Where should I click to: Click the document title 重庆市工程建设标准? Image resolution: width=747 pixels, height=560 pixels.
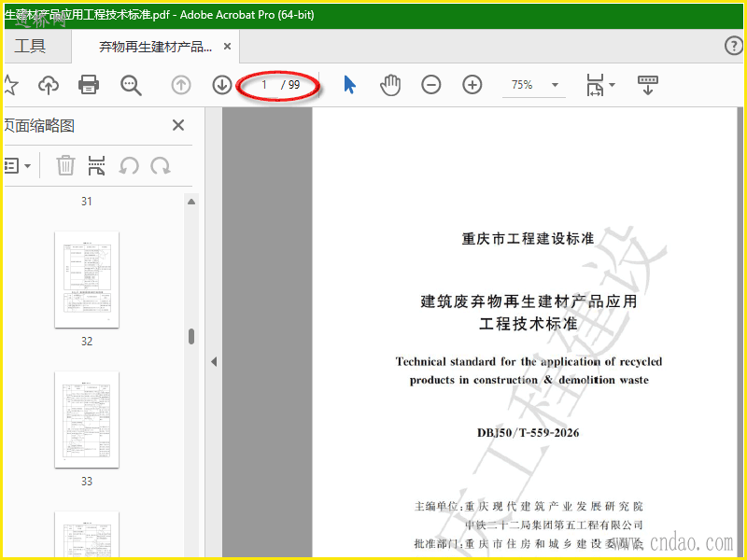point(528,239)
